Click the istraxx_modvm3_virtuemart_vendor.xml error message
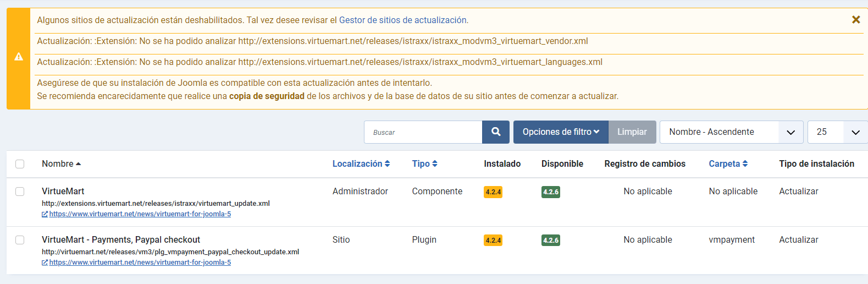 coord(312,41)
